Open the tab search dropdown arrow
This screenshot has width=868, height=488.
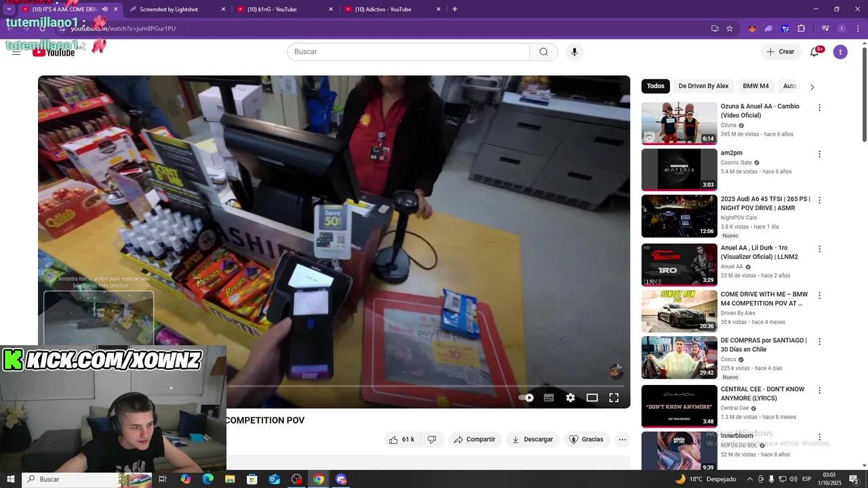tap(9, 9)
